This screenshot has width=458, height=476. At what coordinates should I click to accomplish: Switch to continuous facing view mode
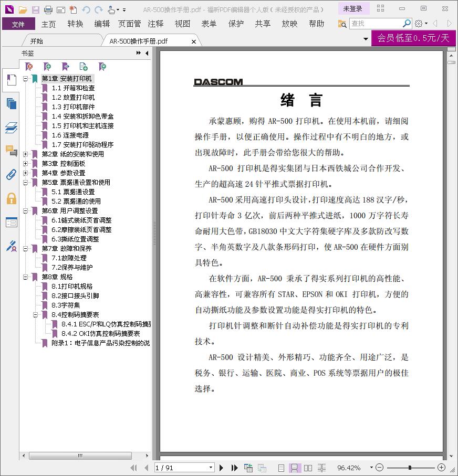pyautogui.click(x=321, y=468)
